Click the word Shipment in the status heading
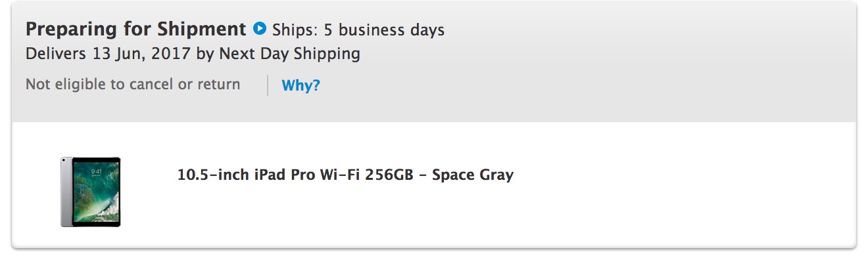This screenshot has height=256, width=868. tap(201, 30)
